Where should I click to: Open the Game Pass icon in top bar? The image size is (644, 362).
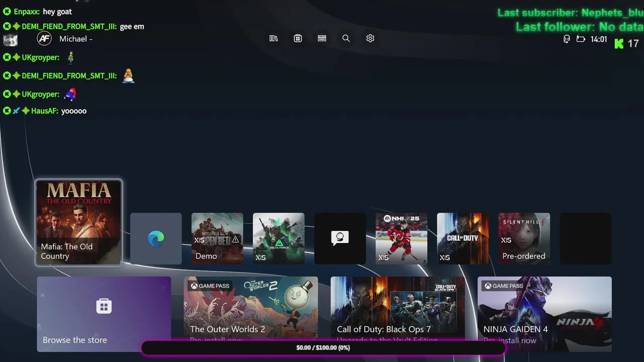pos(322,38)
